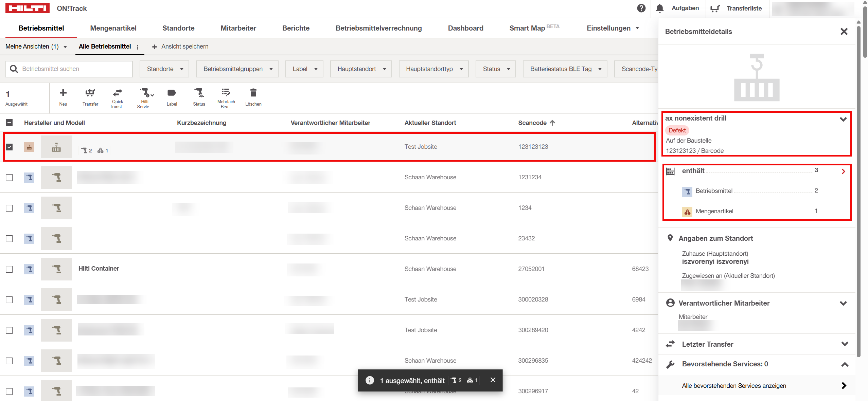This screenshot has width=868, height=401.
Task: Close the selection info toast
Action: pyautogui.click(x=493, y=380)
